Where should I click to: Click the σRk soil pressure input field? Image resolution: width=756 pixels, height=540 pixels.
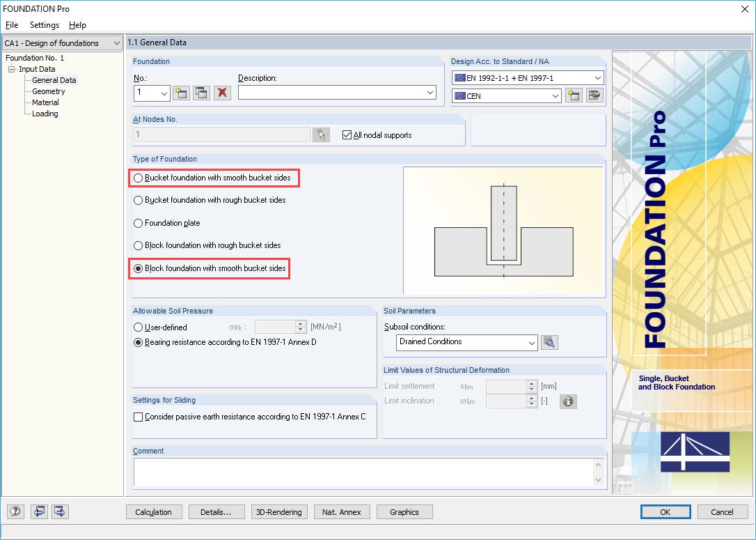275,327
